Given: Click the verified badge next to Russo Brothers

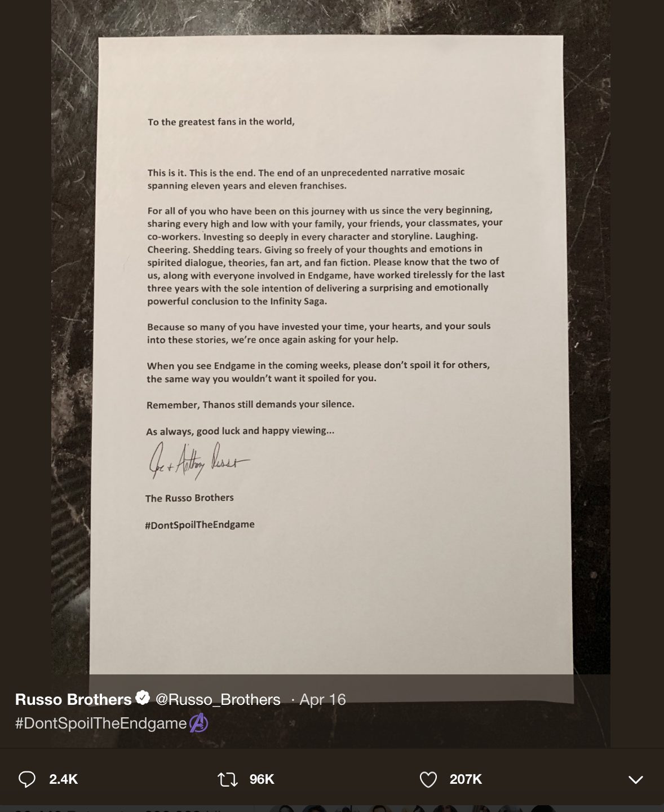Looking at the screenshot, I should point(143,698).
